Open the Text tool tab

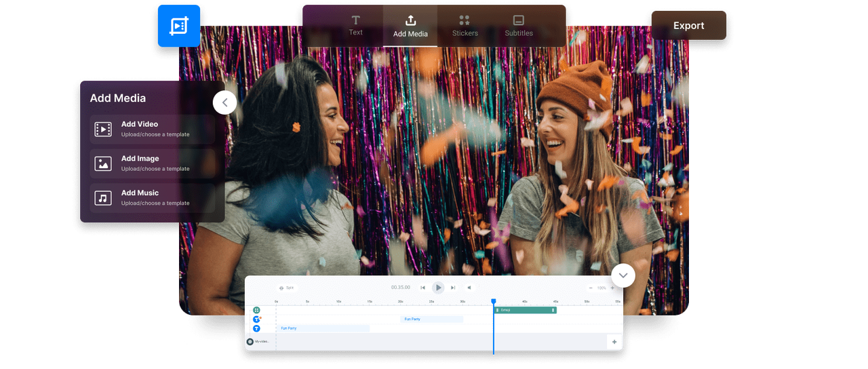click(355, 25)
